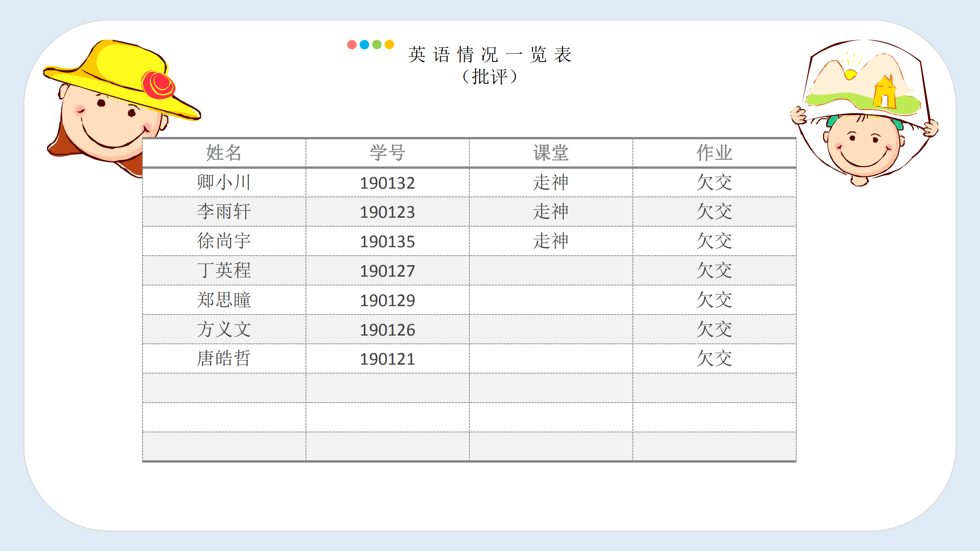Select the name cell 丁英程
The width and height of the screenshot is (980, 551).
(x=224, y=271)
